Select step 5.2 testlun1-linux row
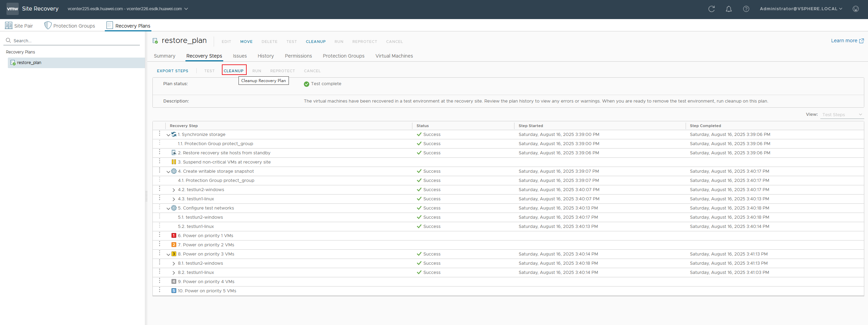This screenshot has width=868, height=325. [508, 226]
